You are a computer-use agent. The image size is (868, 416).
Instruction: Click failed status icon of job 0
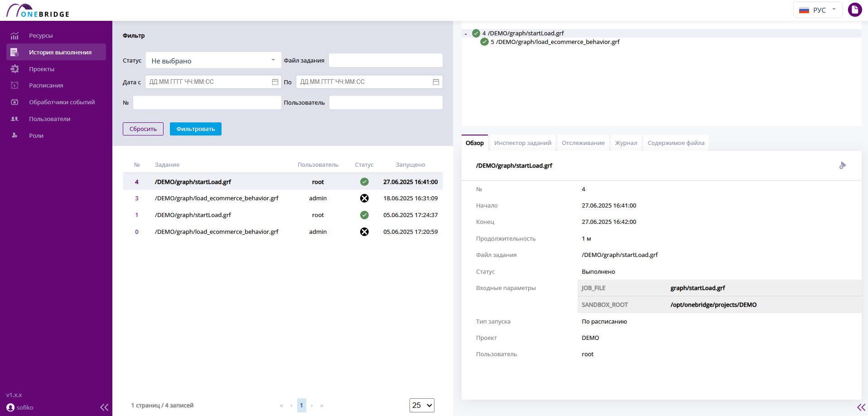pyautogui.click(x=364, y=232)
